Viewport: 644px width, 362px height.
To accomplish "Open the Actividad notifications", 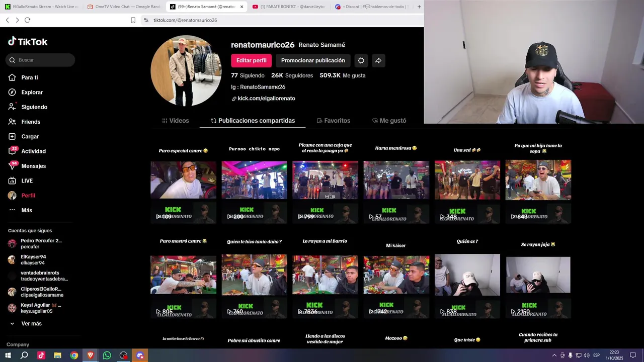I will coord(27,151).
